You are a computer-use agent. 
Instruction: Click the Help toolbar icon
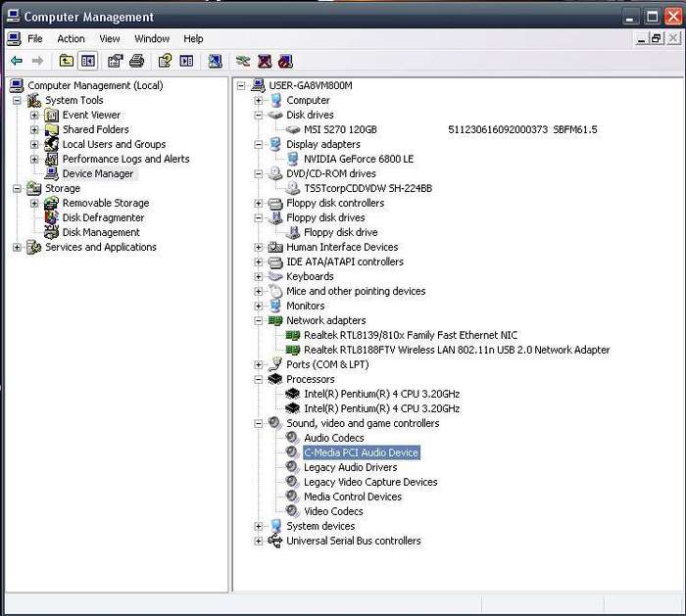[x=165, y=61]
